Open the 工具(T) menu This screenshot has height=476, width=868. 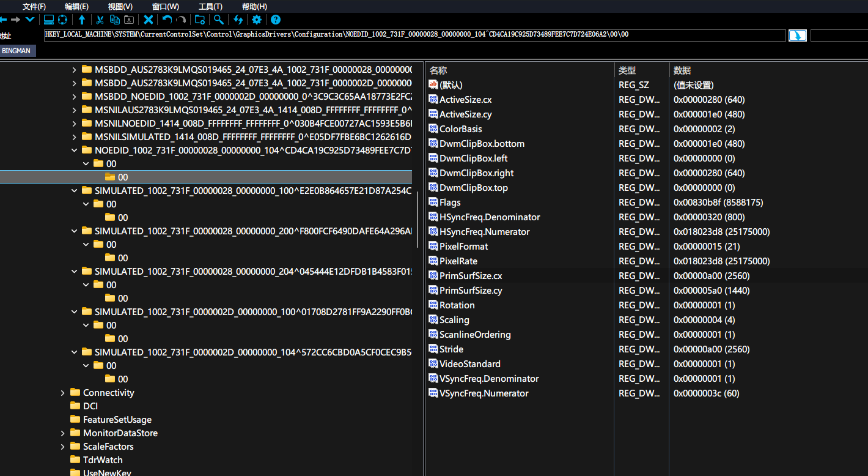point(210,7)
